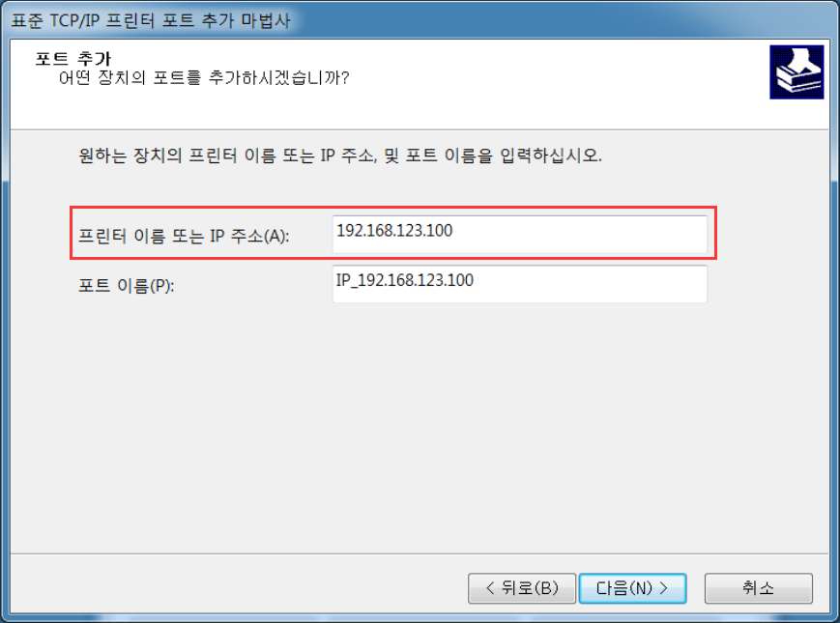Place cursor in the 192.168.123.100 text
Viewport: 840px width, 623px height.
pyautogui.click(x=394, y=231)
